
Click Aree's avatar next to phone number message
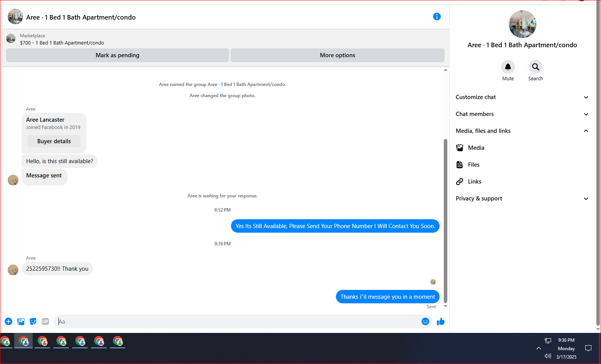(13, 270)
